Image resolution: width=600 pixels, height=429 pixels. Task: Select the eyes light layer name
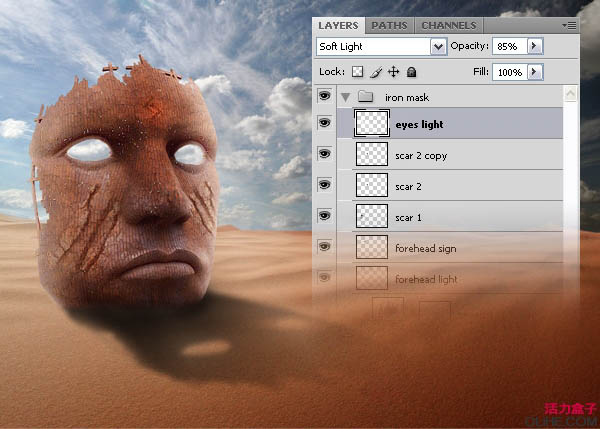point(419,125)
